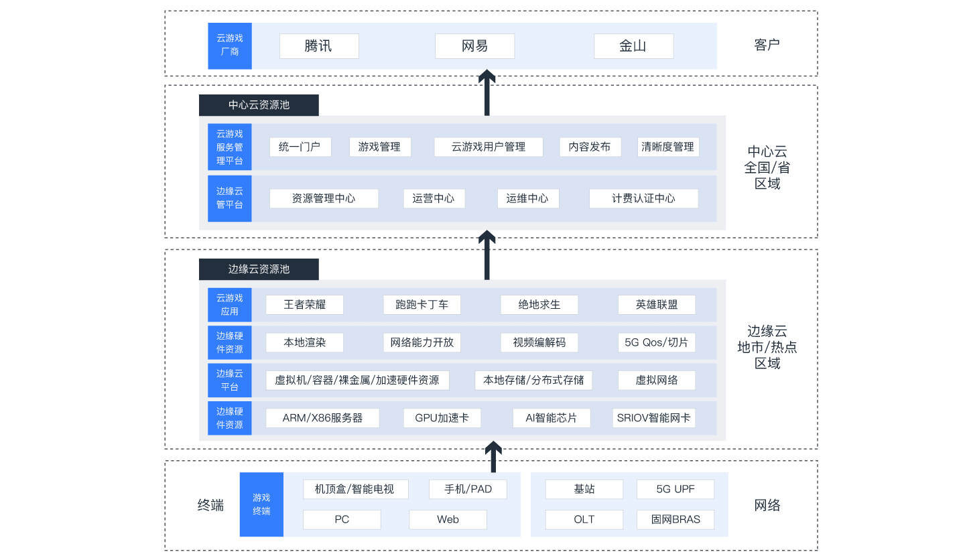Image resolution: width=965 pixels, height=560 pixels.
Task: Select the 边缘云管平台 blue label
Action: [x=230, y=198]
